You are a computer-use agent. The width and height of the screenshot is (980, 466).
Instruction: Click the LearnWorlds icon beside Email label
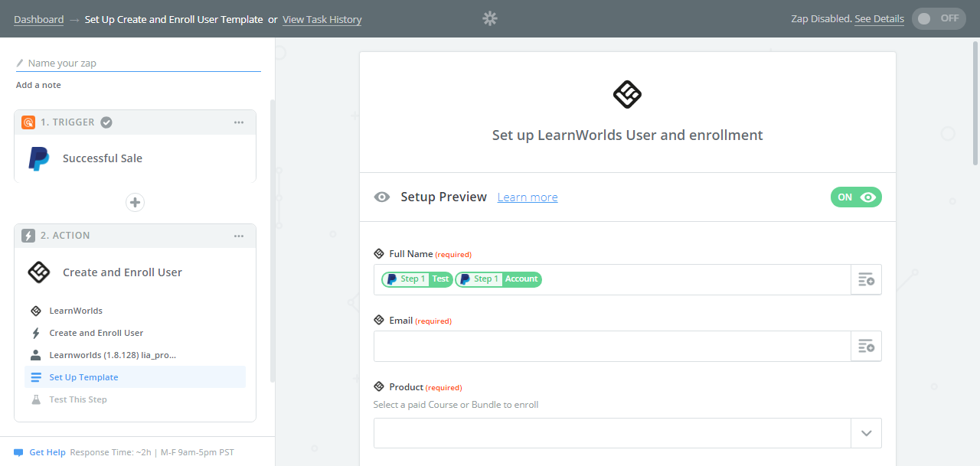[378, 320]
